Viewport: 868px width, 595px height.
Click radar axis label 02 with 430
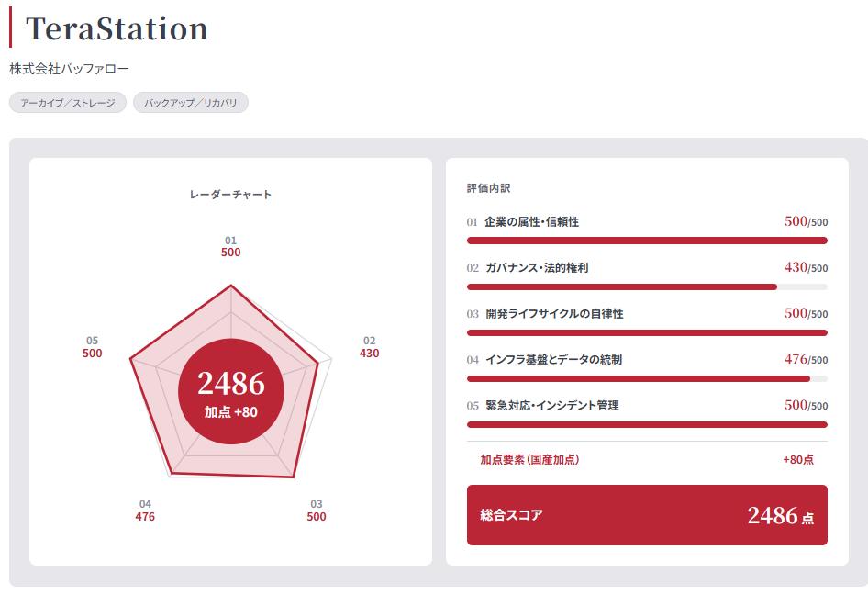(369, 347)
